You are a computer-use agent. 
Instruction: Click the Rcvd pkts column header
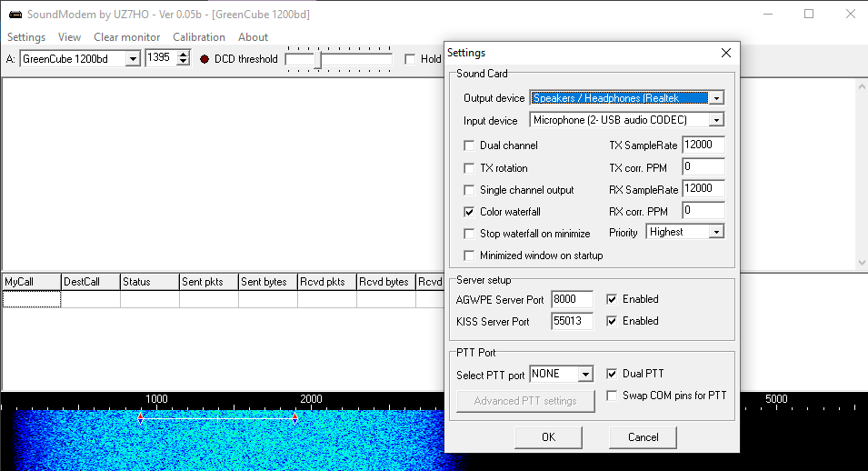(x=327, y=282)
